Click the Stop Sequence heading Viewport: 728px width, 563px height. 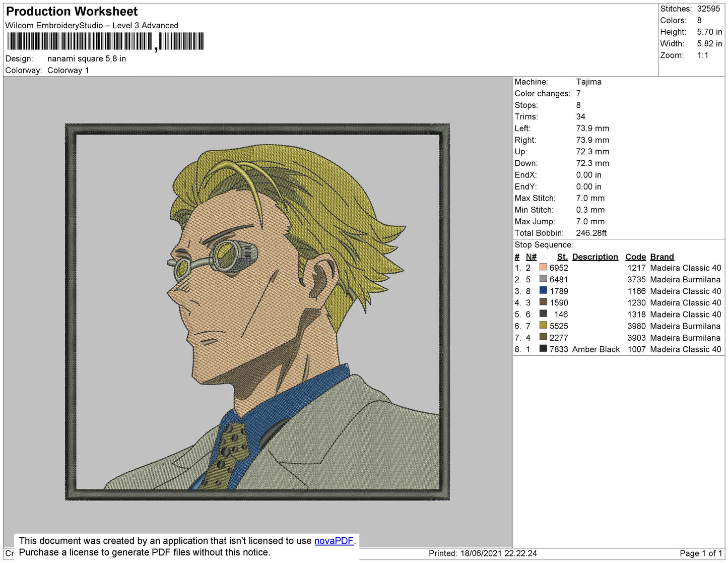544,245
